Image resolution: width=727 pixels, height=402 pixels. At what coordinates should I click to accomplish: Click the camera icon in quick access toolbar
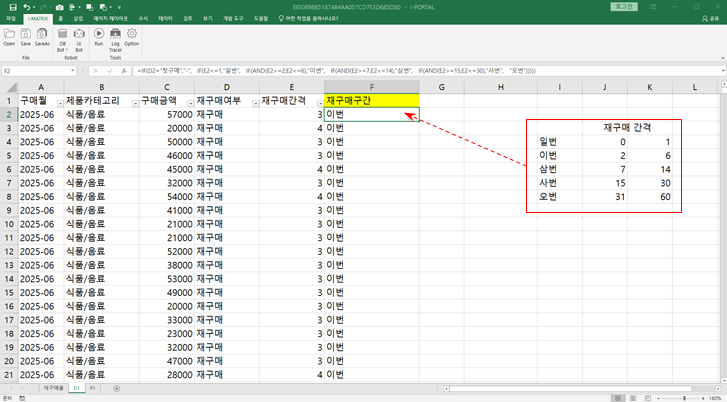[60, 6]
